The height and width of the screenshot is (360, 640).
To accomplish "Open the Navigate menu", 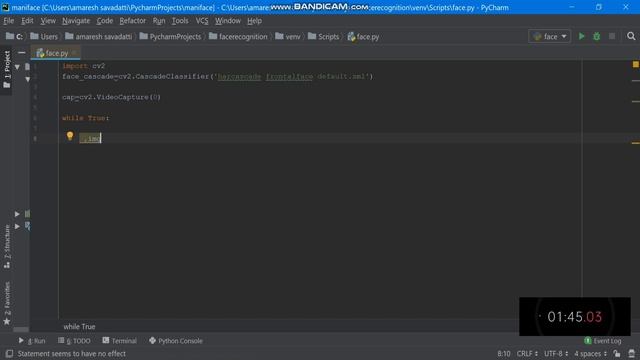I will tap(76, 21).
